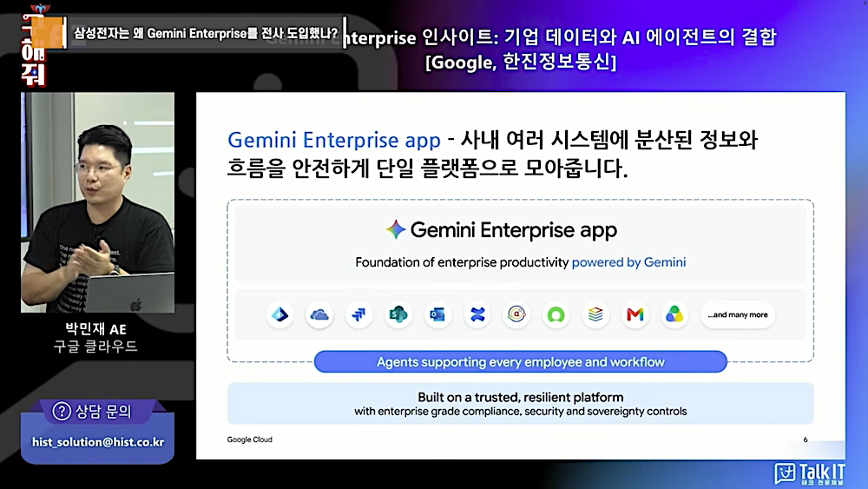
Task: Click the '...and many more' pill
Action: click(x=737, y=314)
